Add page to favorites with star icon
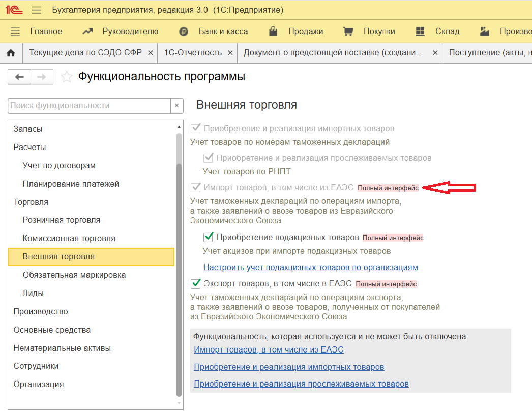The height and width of the screenshot is (411, 532). 67,77
